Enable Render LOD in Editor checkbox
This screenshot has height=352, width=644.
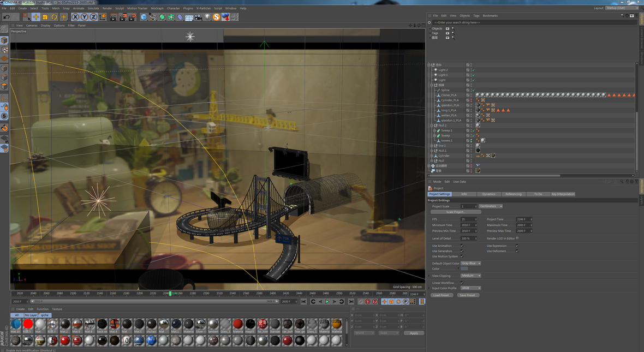pos(517,238)
